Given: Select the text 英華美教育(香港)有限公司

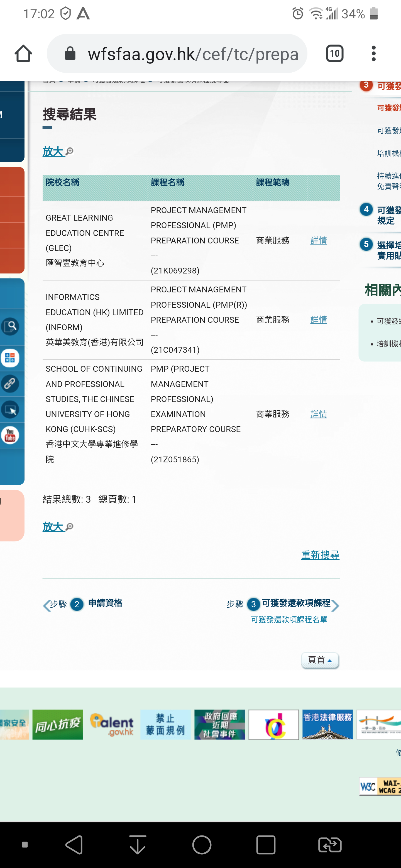Looking at the screenshot, I should [95, 342].
